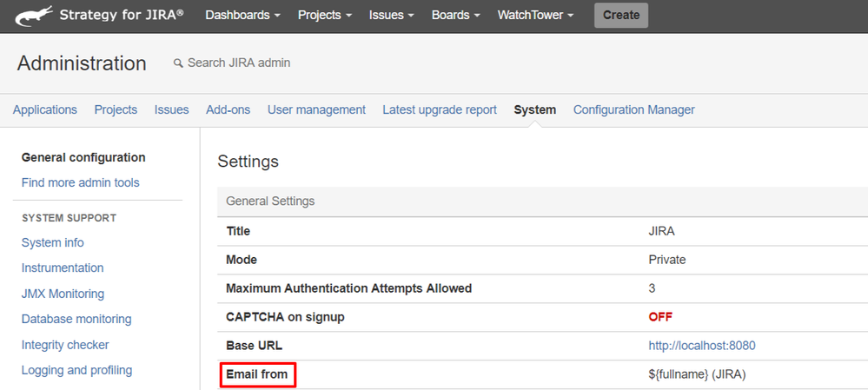Click the General Settings section header
Viewport: 868px width, 390px height.
click(270, 202)
